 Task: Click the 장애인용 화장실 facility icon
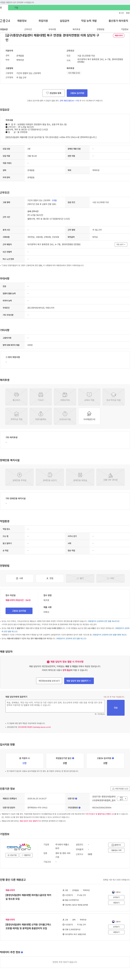[x=80, y=477]
